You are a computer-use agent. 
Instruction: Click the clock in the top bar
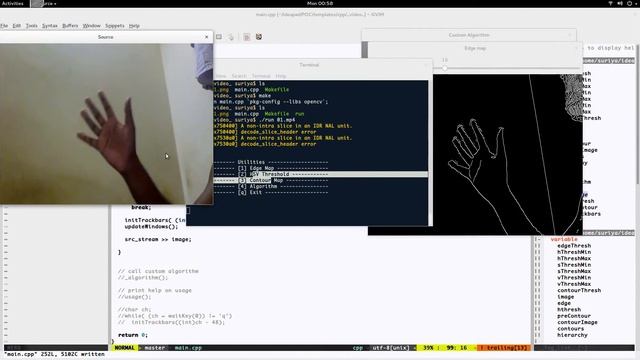point(320,3)
